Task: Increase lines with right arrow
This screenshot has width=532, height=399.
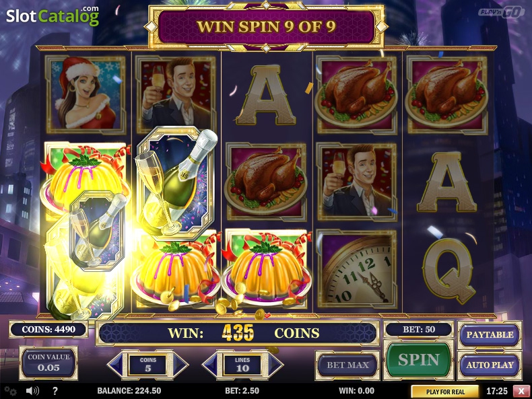Action: click(275, 365)
